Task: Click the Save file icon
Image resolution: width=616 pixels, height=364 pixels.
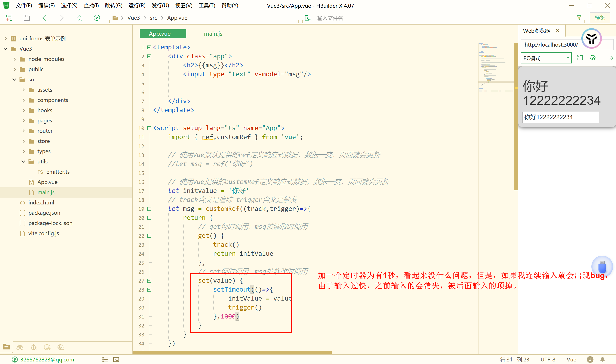Action: pyautogui.click(x=27, y=18)
